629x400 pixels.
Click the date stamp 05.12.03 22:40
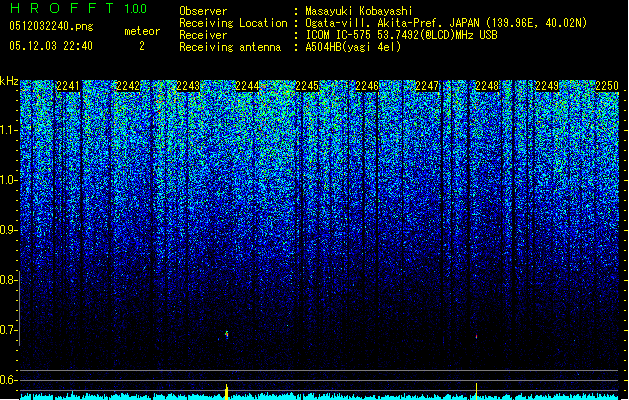pos(51,46)
